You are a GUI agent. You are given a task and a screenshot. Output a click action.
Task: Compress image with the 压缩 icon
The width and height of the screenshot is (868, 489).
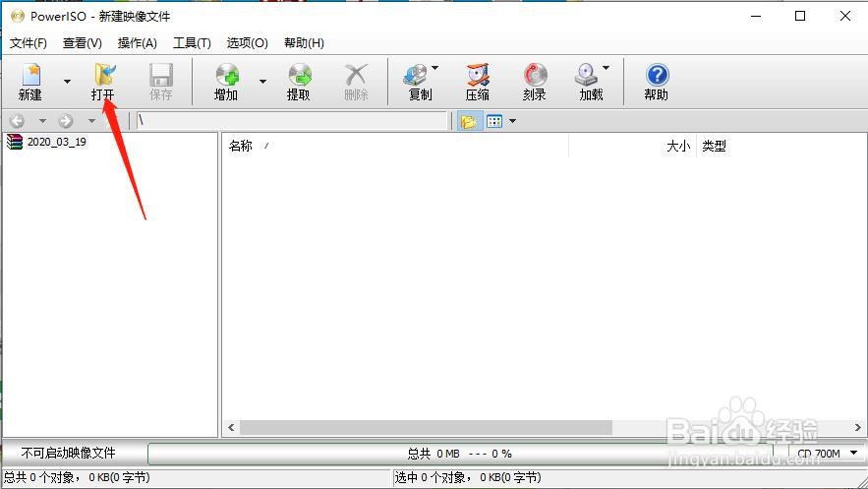point(477,82)
